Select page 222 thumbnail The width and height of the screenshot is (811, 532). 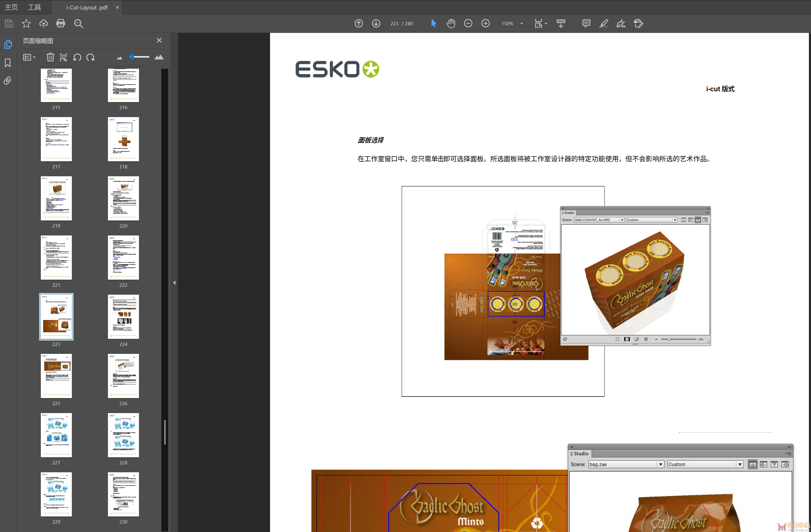(x=123, y=258)
